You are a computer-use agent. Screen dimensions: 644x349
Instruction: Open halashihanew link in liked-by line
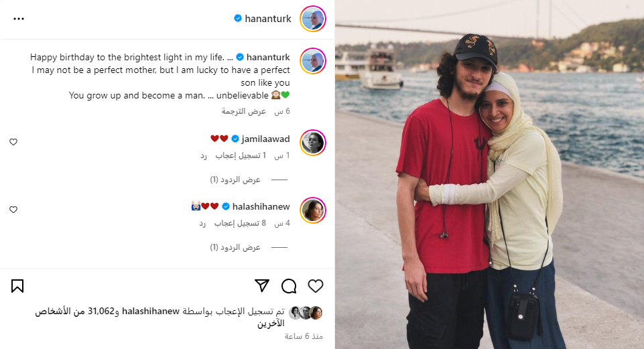point(151,311)
